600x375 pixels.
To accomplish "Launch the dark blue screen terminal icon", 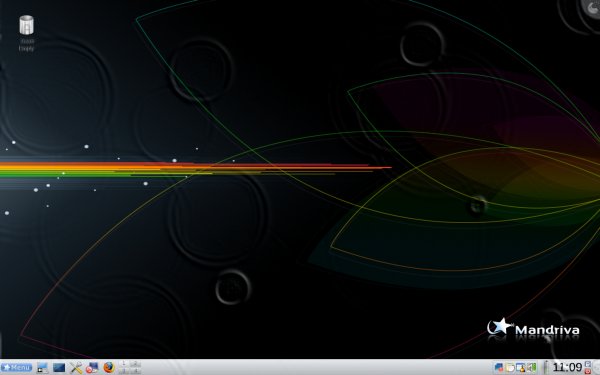I will 59,368.
